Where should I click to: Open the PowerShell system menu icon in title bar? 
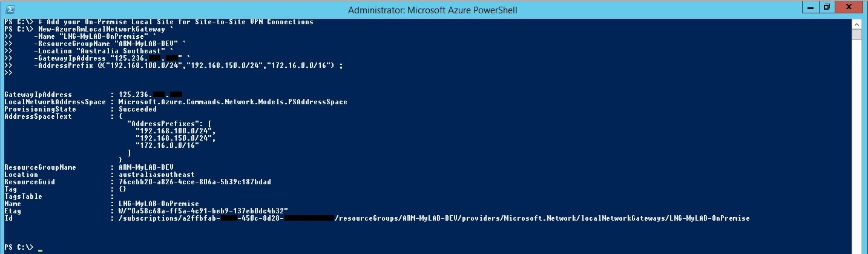pyautogui.click(x=8, y=10)
